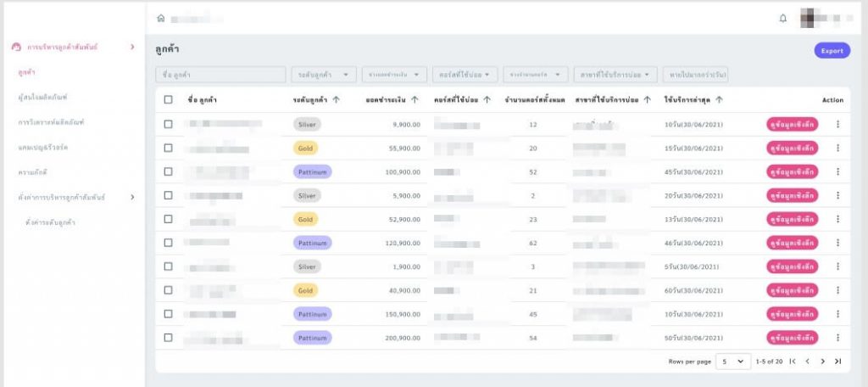Open the ระดับลูกค้า filter dropdown
868x387 pixels.
tap(324, 75)
